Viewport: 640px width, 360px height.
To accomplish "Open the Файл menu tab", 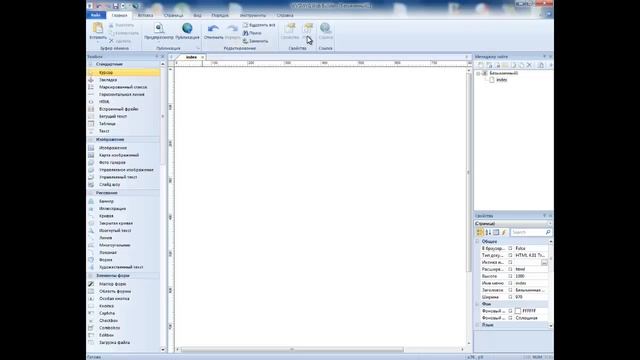I will click(x=96, y=16).
